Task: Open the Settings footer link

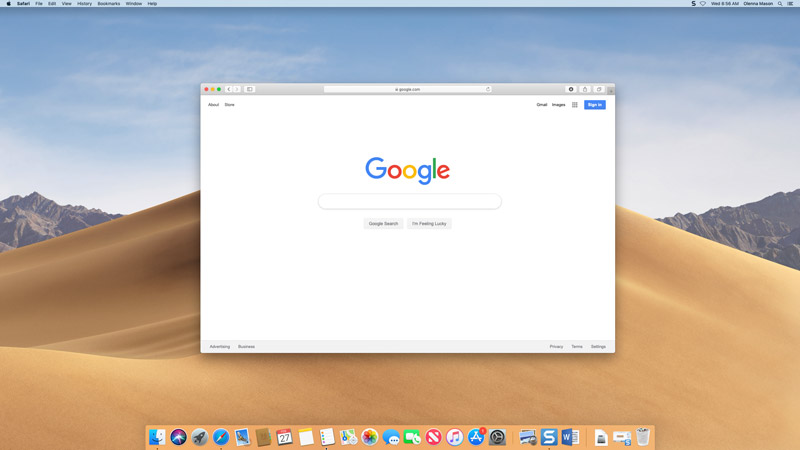Action: (598, 346)
